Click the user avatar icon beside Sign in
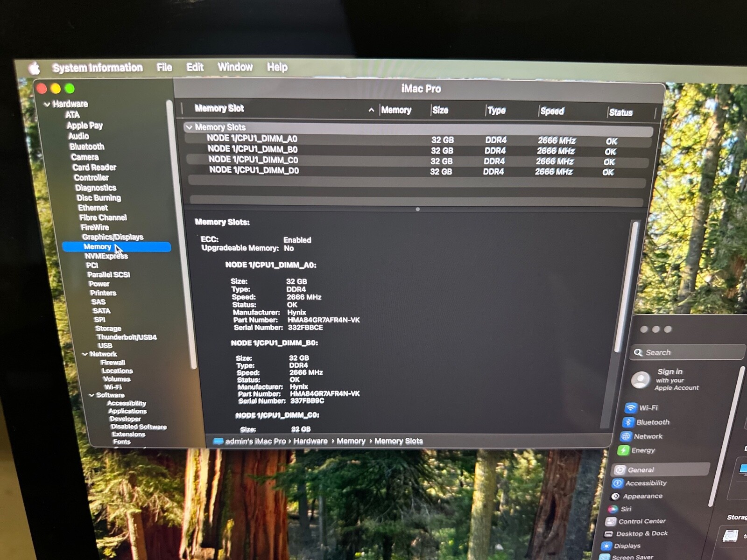This screenshot has width=747, height=560. coord(641,380)
